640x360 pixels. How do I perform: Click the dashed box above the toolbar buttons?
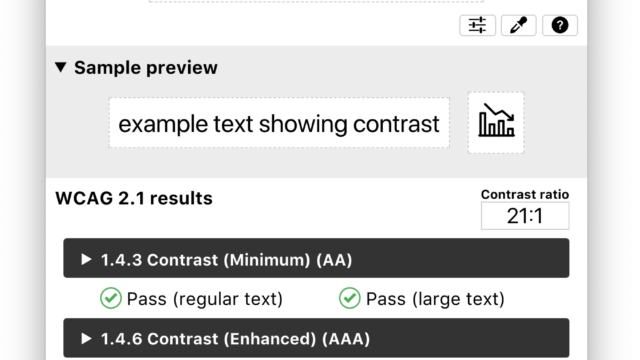tap(316, 1)
